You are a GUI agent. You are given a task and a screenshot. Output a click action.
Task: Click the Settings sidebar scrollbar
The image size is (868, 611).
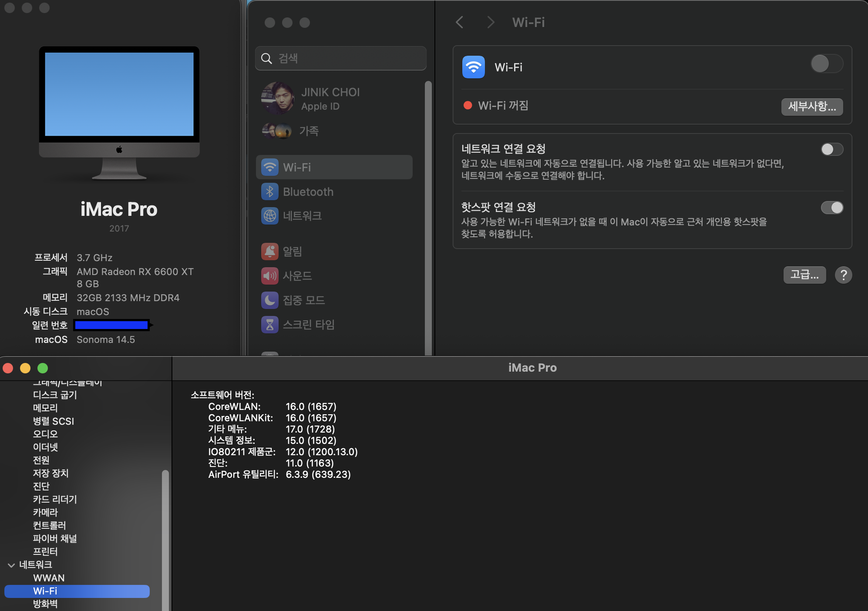tap(428, 218)
